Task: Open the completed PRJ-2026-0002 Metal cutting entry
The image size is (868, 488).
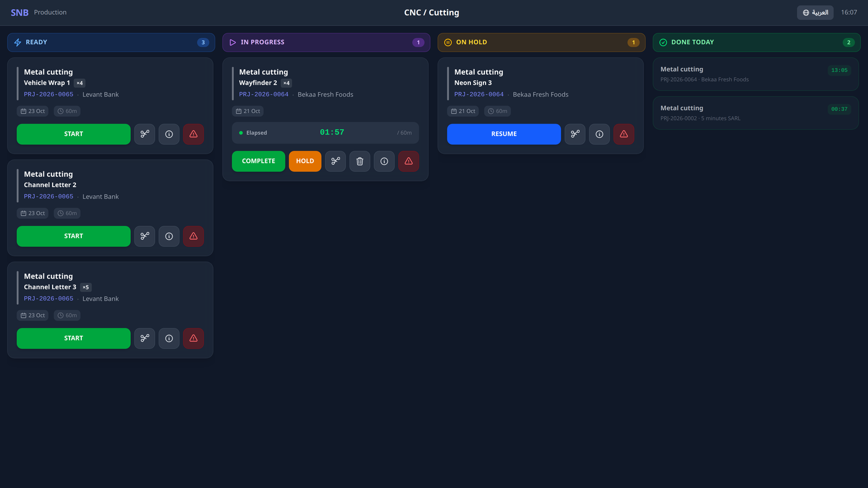Action: point(756,113)
